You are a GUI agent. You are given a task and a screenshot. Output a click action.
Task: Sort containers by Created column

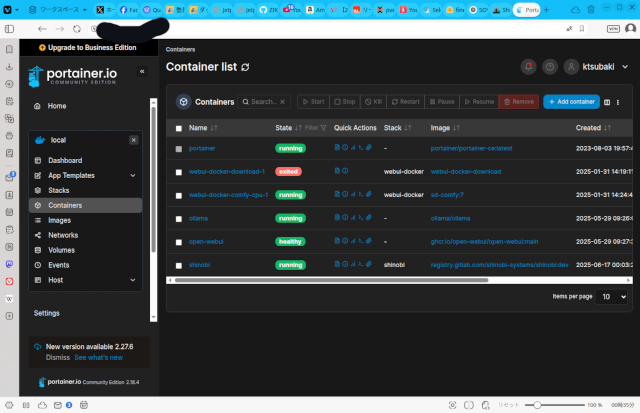tap(593, 128)
